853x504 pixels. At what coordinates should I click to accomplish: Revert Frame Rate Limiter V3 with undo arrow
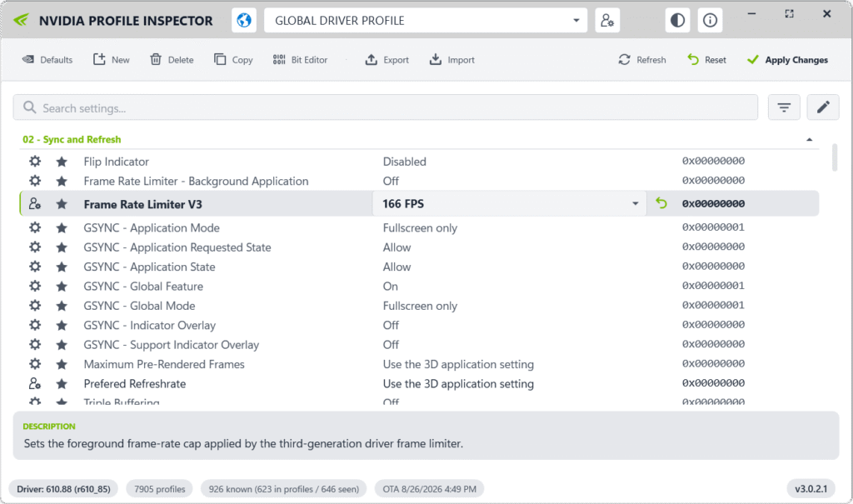[661, 203]
